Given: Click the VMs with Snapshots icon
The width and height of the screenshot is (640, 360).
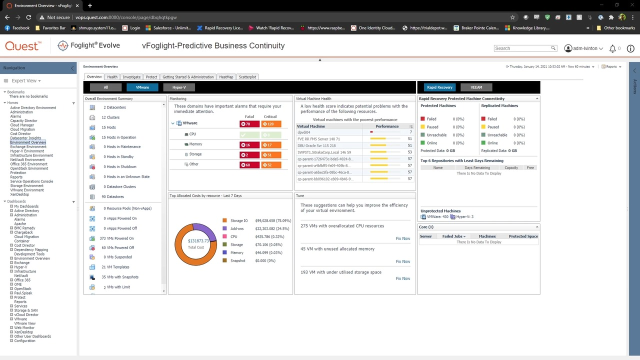Looking at the screenshot, I should [92, 277].
